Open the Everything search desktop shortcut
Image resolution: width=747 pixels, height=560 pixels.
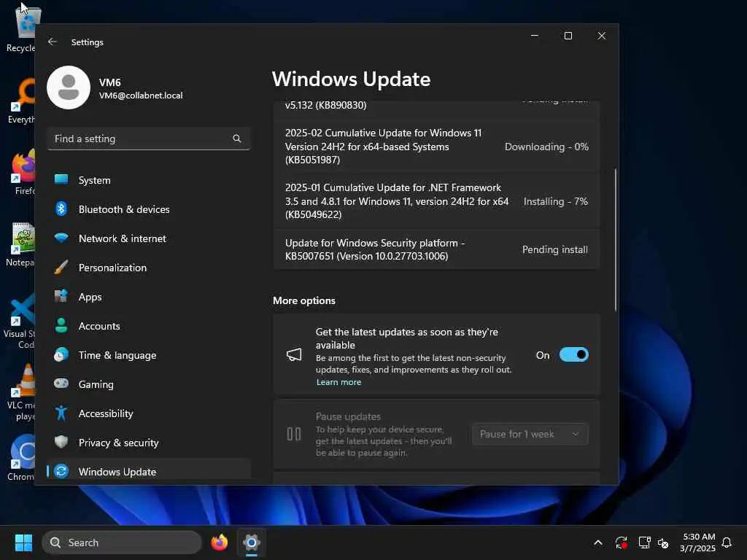[x=22, y=101]
